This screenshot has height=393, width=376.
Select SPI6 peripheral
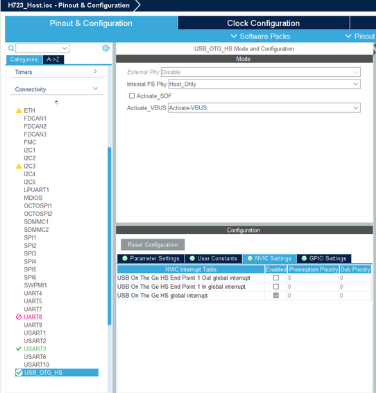pos(30,277)
